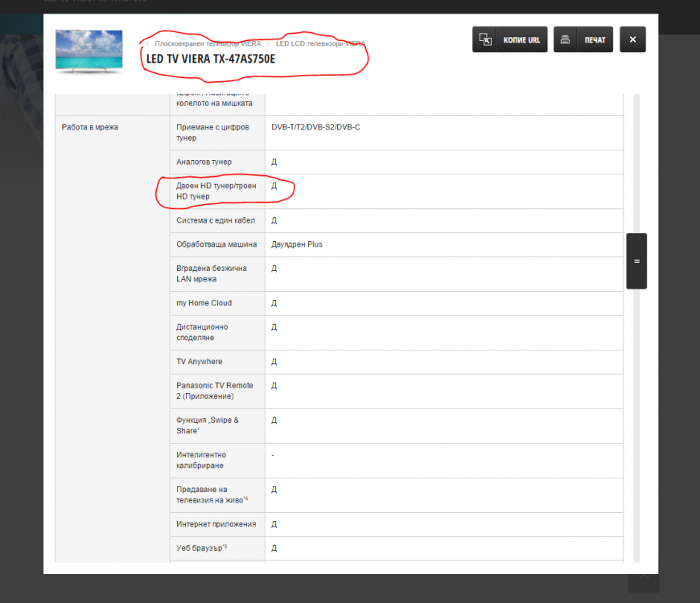This screenshot has height=603, width=700.
Task: Click Panasonic TV Remote 2 (Приложение) label
Action: (214, 392)
